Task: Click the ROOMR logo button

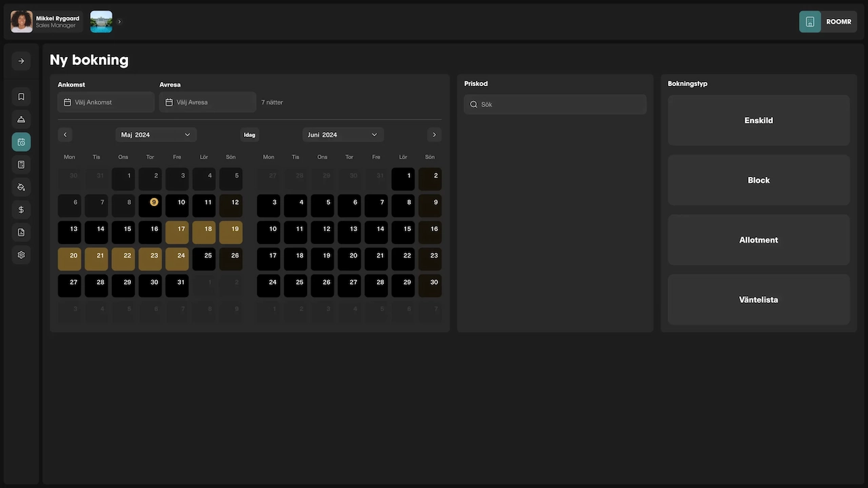Action: tap(827, 21)
